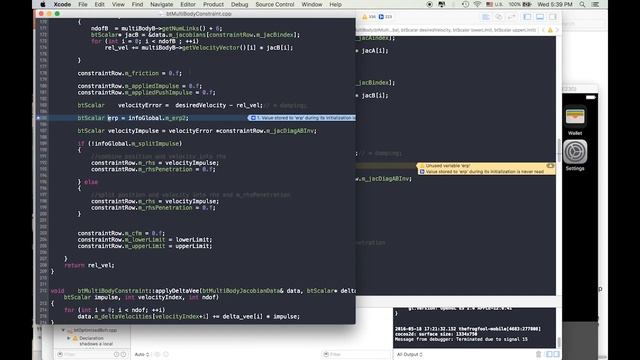Toggle console pane visibility

pyautogui.click(x=556, y=354)
